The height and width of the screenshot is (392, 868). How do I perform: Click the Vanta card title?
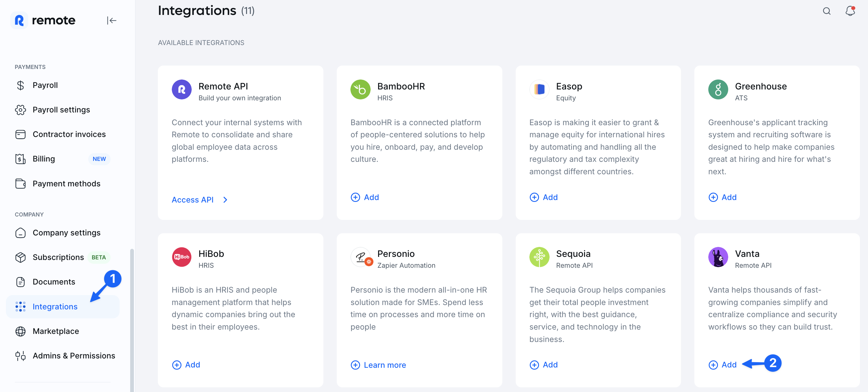(747, 253)
